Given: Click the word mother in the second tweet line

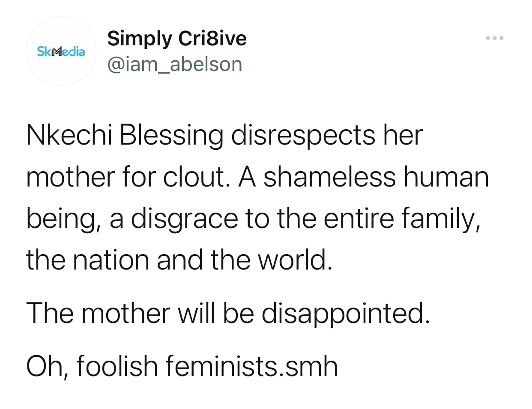Looking at the screenshot, I should [70, 177].
